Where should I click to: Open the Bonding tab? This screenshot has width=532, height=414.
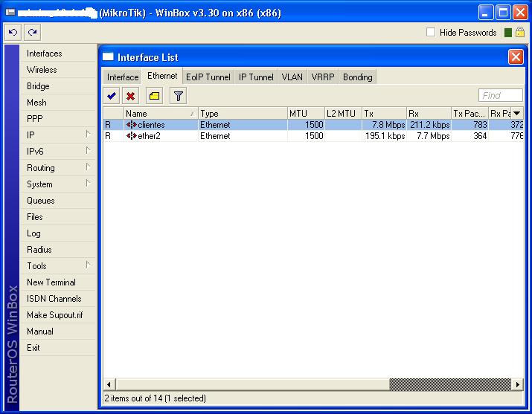[x=358, y=77]
